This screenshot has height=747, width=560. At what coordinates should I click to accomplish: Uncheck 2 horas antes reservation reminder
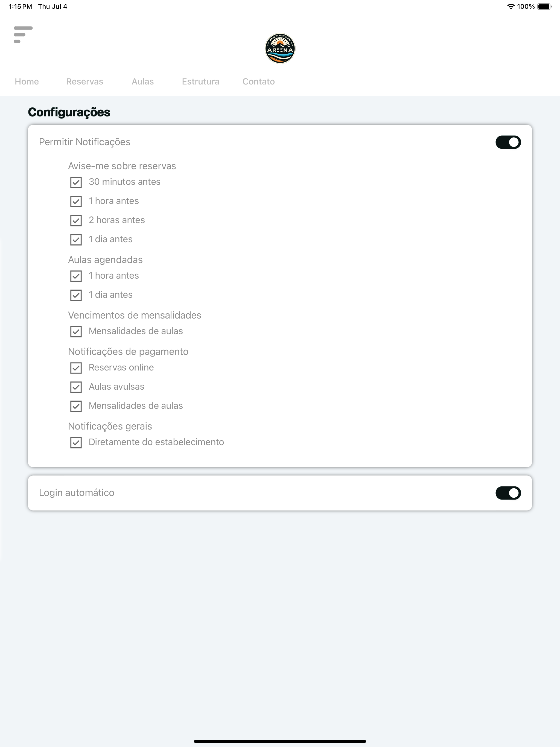(76, 221)
